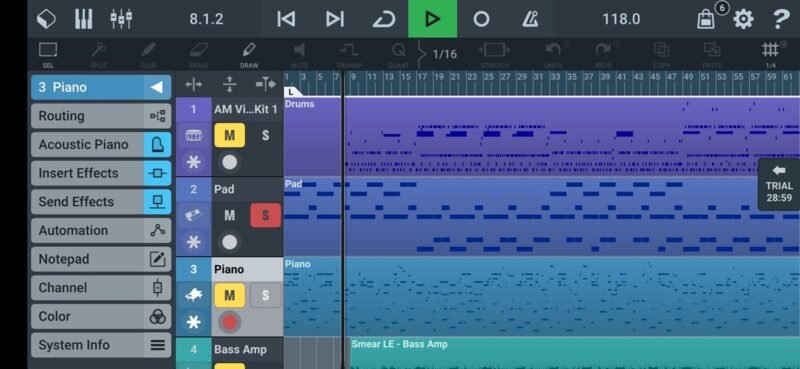This screenshot has height=369, width=800.
Task: Undo the last action
Action: (x=554, y=55)
